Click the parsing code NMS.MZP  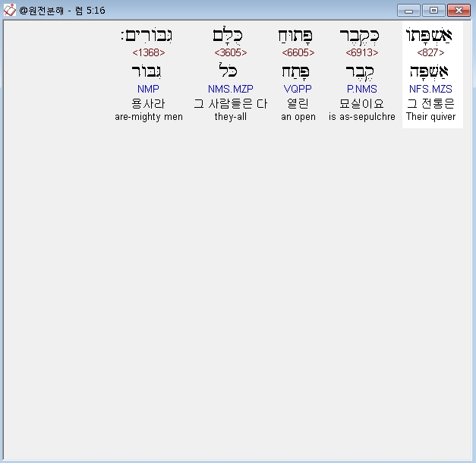click(231, 89)
